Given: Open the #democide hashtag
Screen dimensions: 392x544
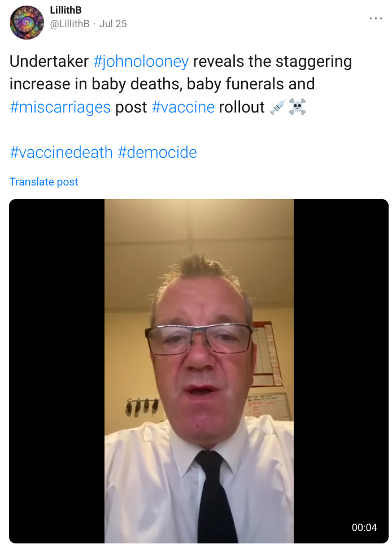Looking at the screenshot, I should pyautogui.click(x=157, y=152).
